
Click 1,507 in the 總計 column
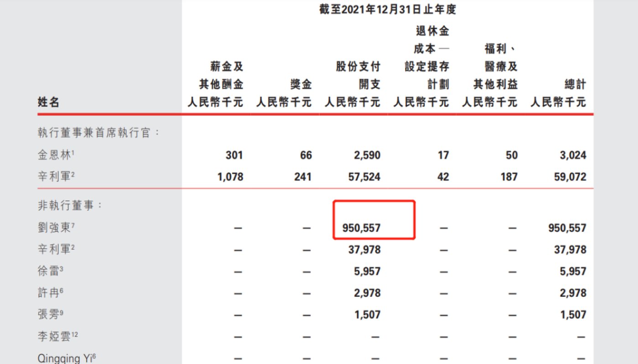pyautogui.click(x=574, y=315)
